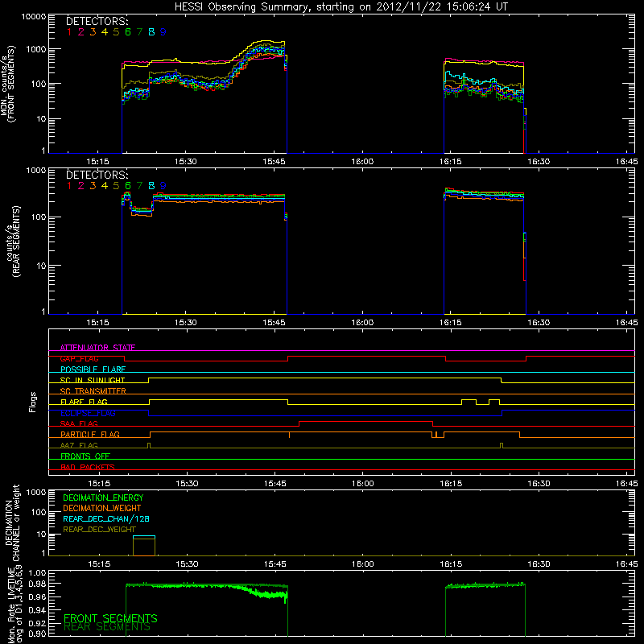Screen dimensions: 644x644
Task: Click the GAP_FLAG label
Action: pos(79,358)
